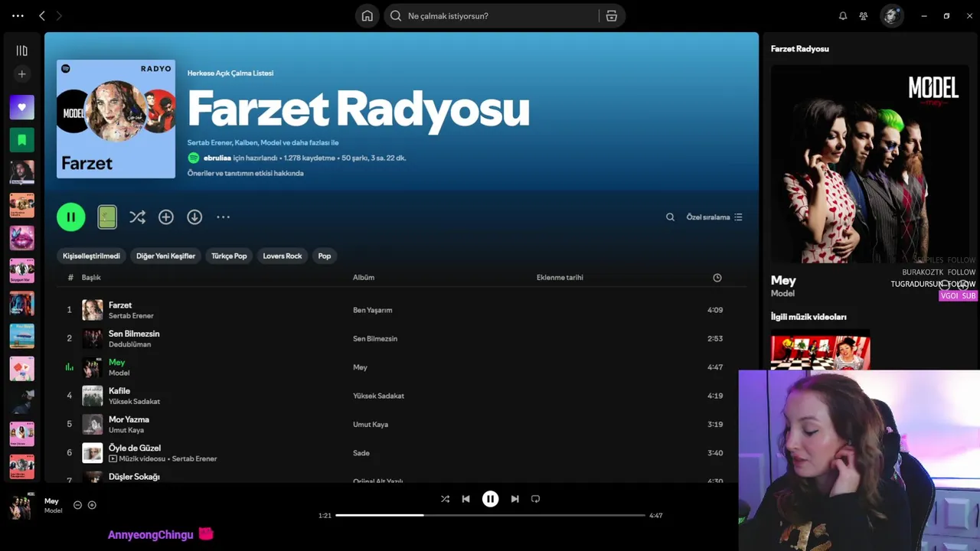Select the playing track Mey in list
This screenshot has height=551, width=980.
[116, 362]
